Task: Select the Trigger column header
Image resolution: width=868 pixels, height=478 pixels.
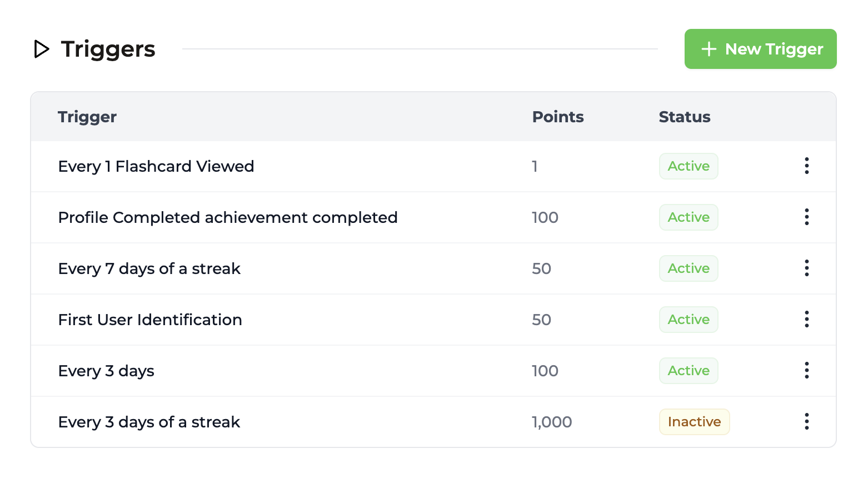Action: [x=87, y=117]
